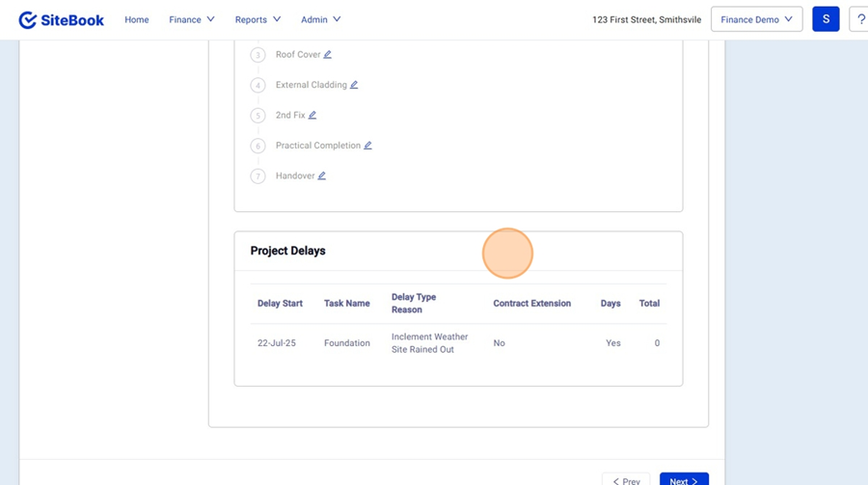Open the help question mark icon
Viewport: 868px width, 485px height.
coord(858,19)
